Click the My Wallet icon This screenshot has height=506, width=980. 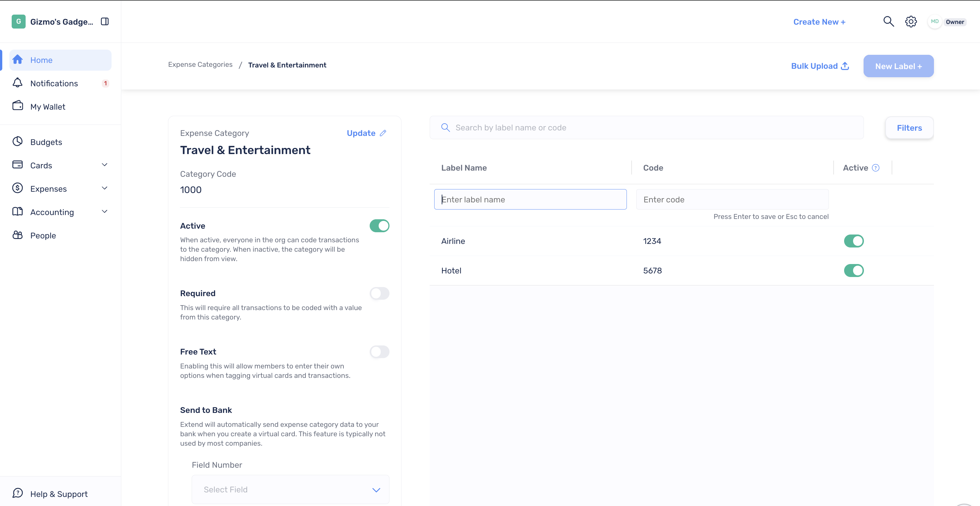pyautogui.click(x=18, y=106)
